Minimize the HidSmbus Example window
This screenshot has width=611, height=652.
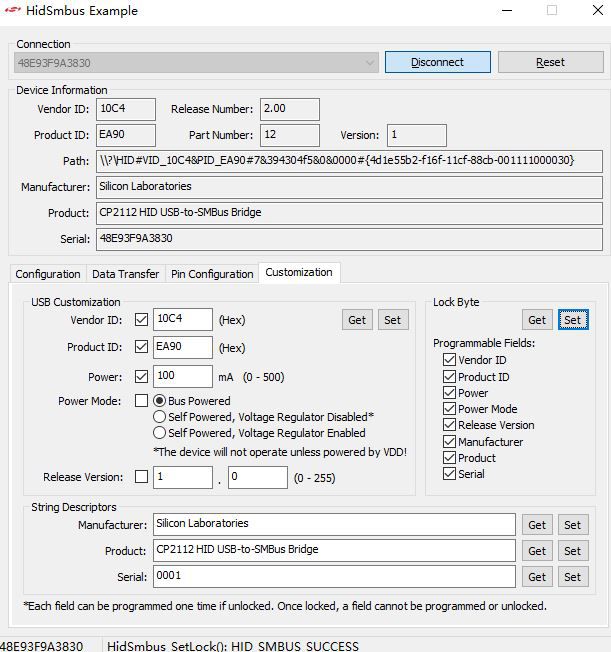(507, 10)
